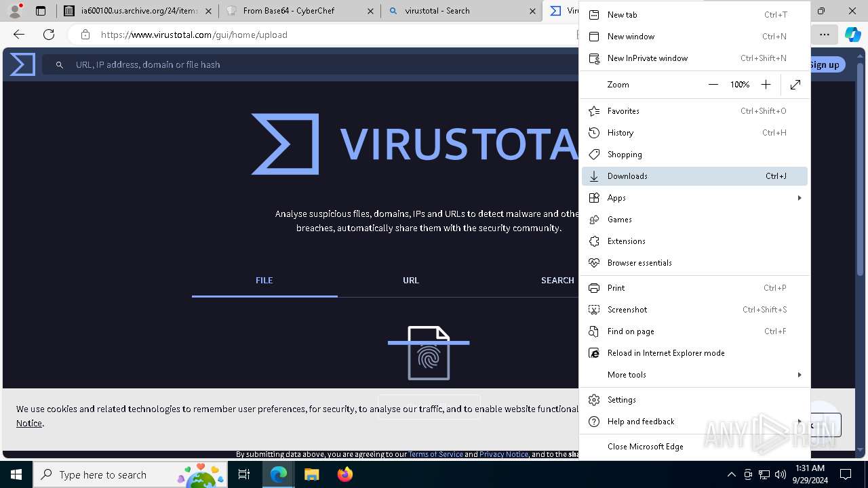Select History in the Edge menu
868x488 pixels.
(694, 133)
